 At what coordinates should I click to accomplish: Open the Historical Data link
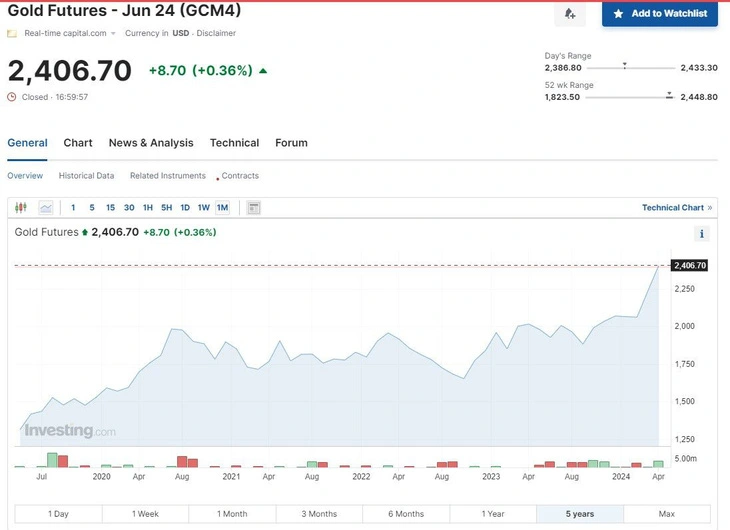click(x=86, y=176)
